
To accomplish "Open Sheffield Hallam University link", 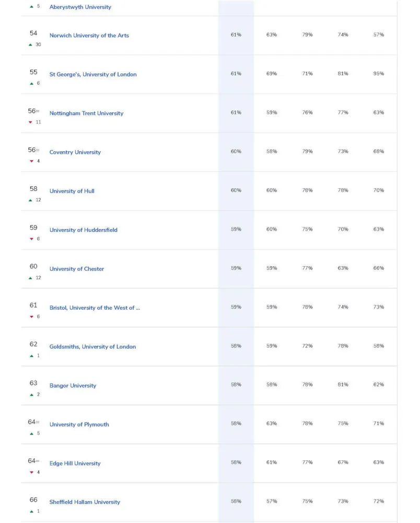I will 85,502.
